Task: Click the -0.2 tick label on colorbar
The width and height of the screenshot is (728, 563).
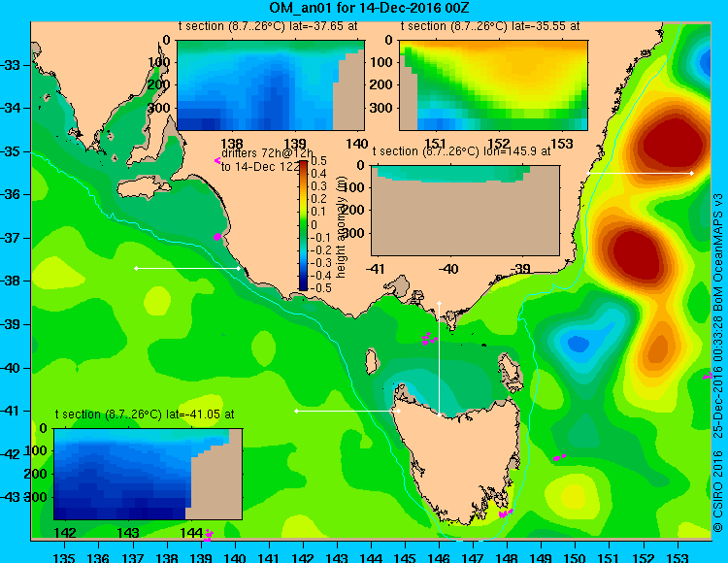Action: [x=321, y=250]
